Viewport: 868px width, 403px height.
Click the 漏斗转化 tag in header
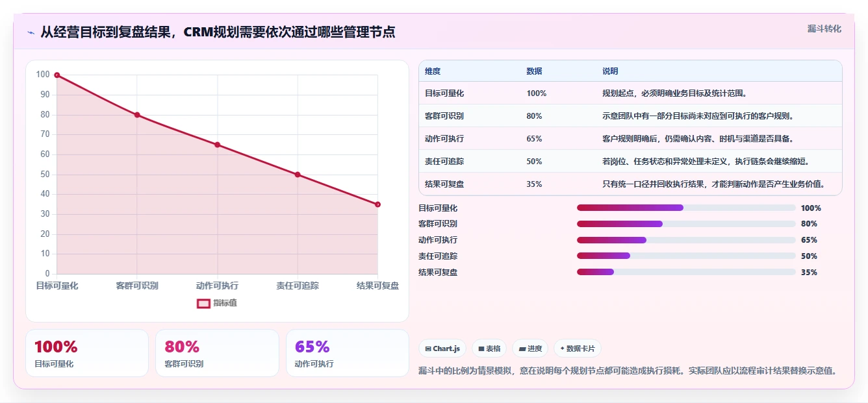[824, 29]
